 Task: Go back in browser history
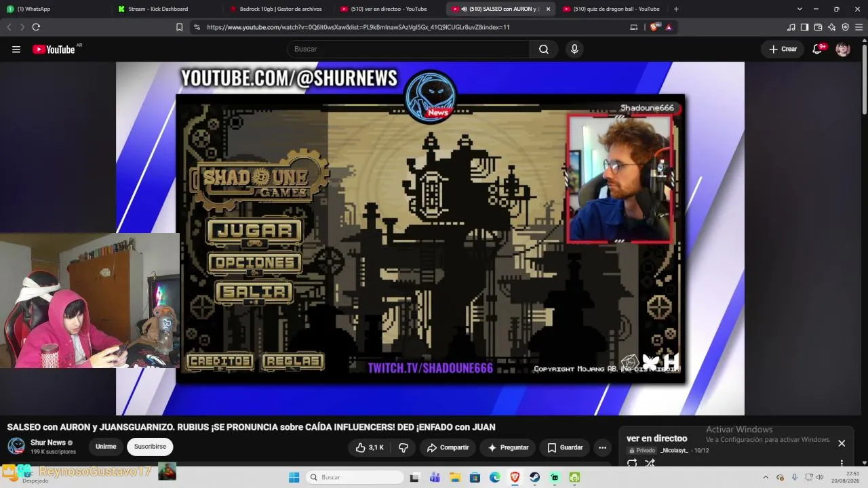tap(9, 27)
